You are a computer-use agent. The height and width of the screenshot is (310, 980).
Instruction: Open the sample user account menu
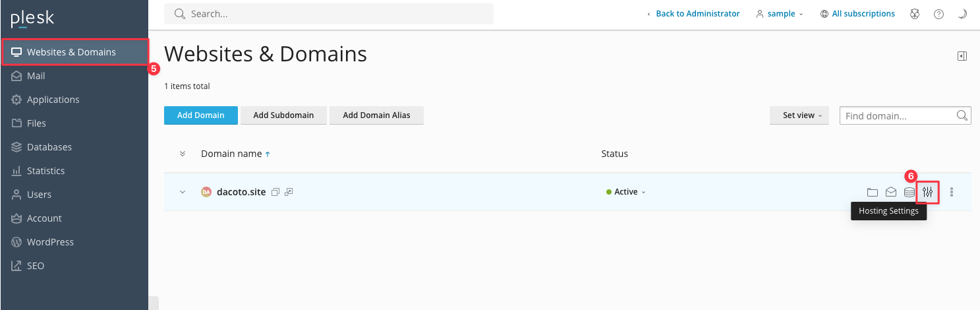(x=780, y=14)
